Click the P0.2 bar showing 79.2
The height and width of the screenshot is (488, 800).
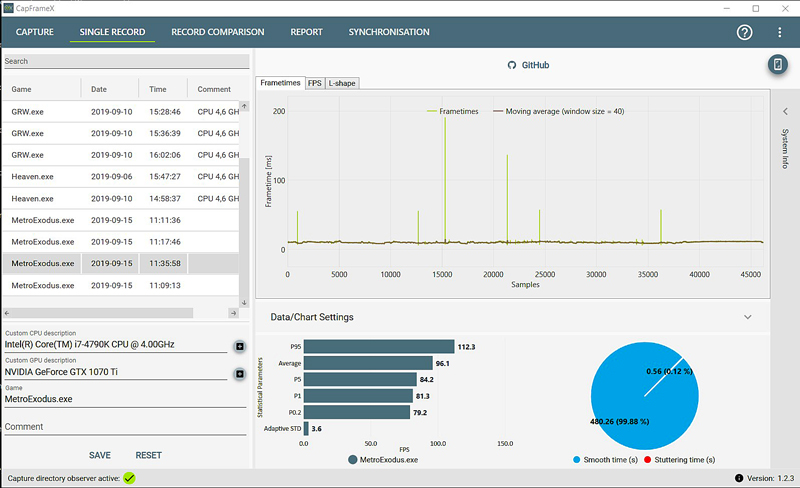[357, 412]
